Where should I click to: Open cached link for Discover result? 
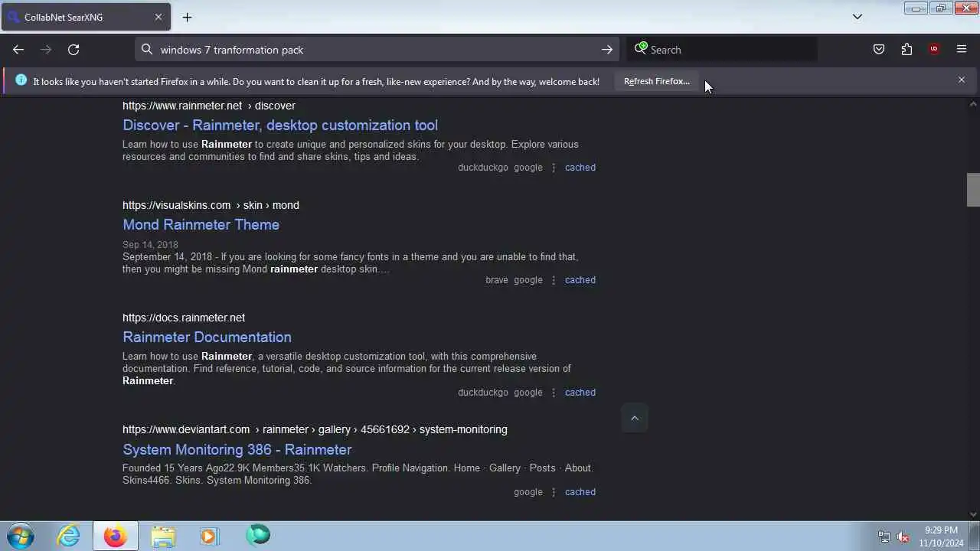point(580,168)
